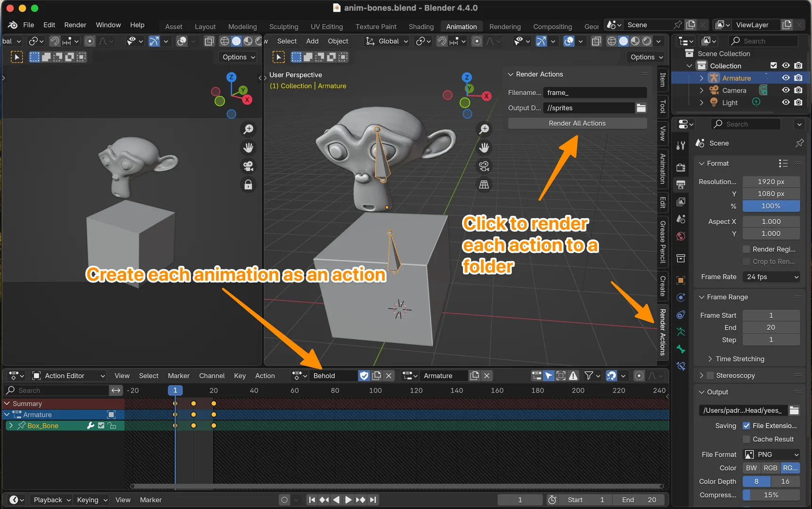Click the pan hand gizmo in right viewport
The width and height of the screenshot is (812, 509).
[x=484, y=148]
